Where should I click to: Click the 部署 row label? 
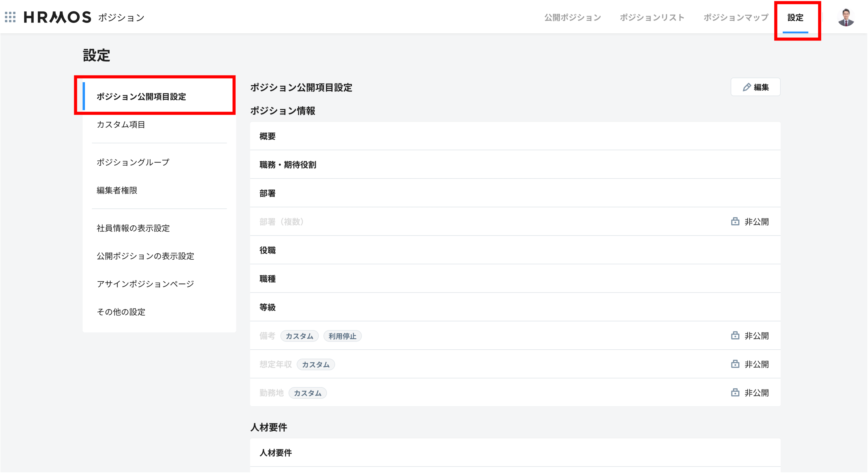point(268,193)
